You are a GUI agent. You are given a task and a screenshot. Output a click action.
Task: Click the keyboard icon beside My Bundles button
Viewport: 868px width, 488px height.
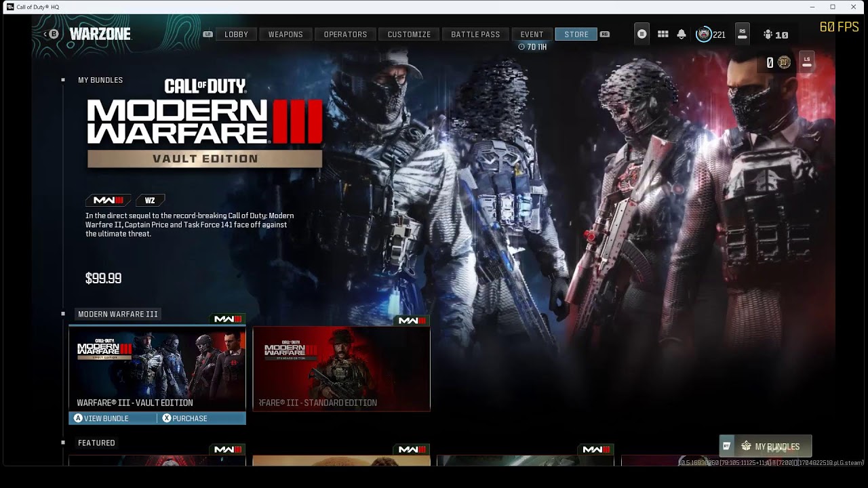coord(726,446)
